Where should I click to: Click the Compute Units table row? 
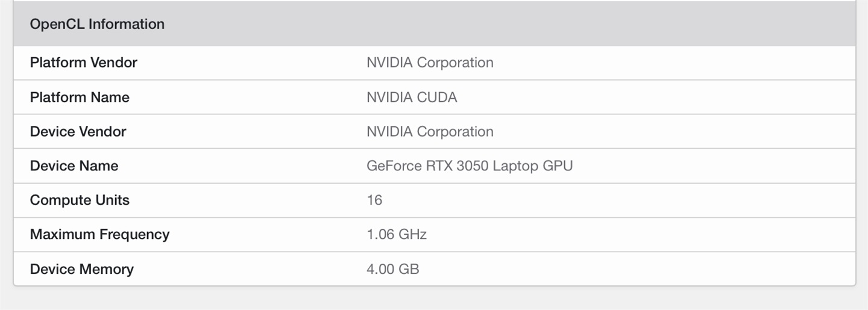point(434,200)
